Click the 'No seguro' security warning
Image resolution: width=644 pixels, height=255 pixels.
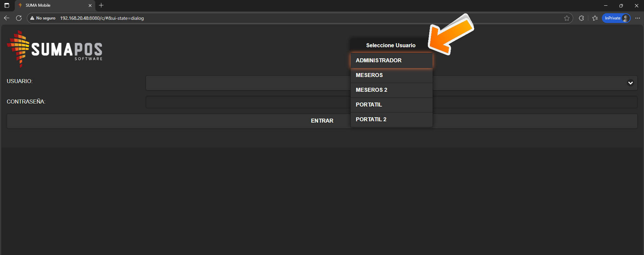(x=43, y=18)
